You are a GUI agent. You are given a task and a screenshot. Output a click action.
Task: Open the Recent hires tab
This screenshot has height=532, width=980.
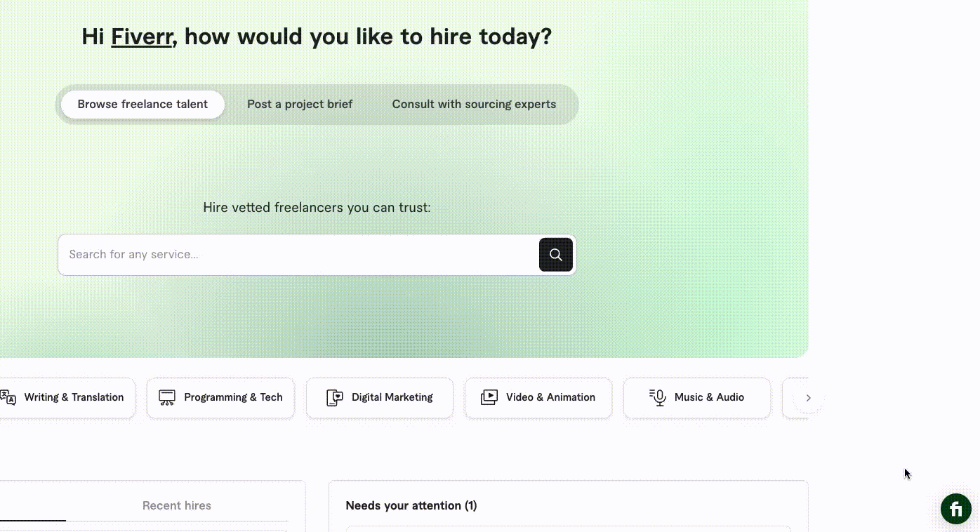point(177,505)
